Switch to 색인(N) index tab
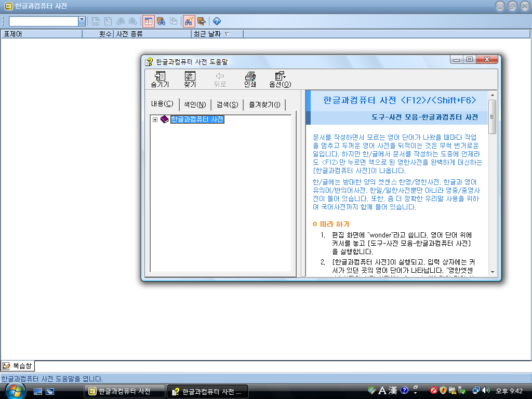The height and width of the screenshot is (399, 532). [195, 104]
